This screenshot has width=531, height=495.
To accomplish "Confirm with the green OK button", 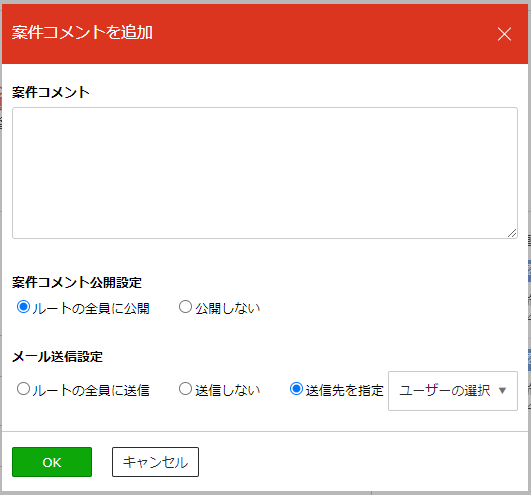I will tap(52, 462).
